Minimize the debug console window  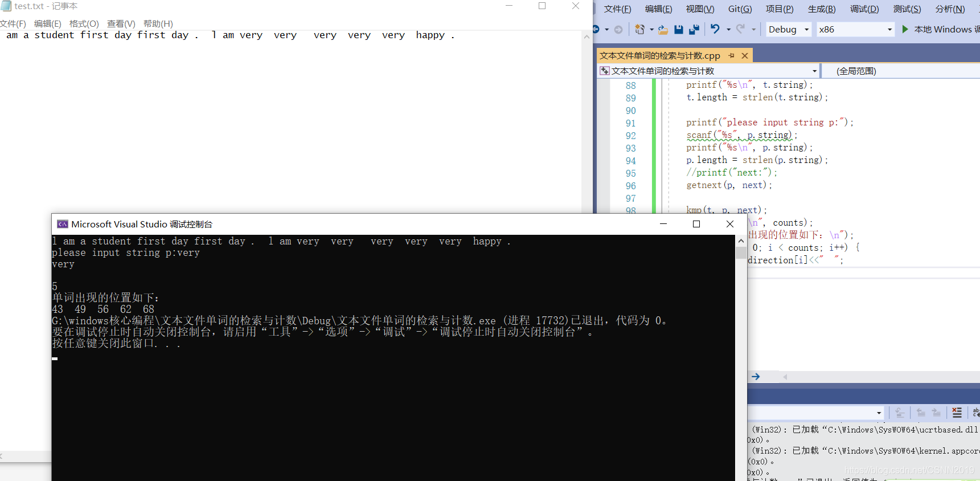pos(663,224)
